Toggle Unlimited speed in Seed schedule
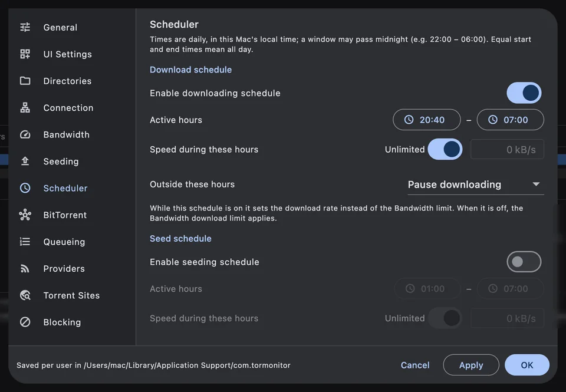The width and height of the screenshot is (566, 392). (x=445, y=318)
